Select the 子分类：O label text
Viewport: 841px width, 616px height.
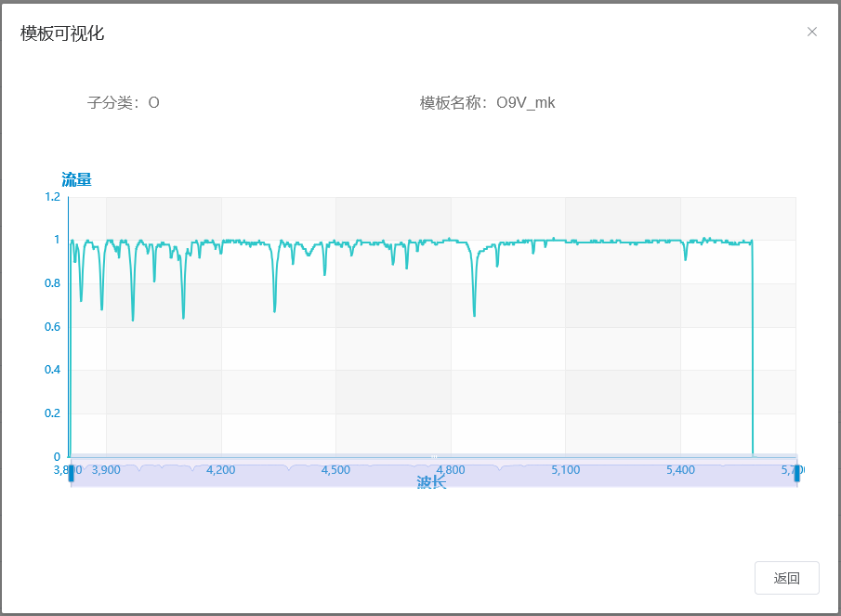[124, 102]
